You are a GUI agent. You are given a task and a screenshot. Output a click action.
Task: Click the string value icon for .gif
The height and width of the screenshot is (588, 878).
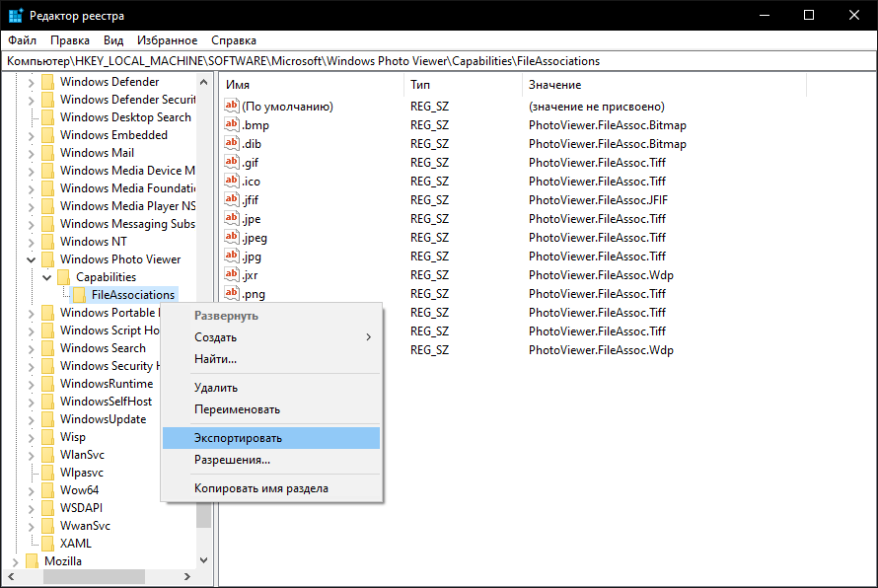(232, 163)
